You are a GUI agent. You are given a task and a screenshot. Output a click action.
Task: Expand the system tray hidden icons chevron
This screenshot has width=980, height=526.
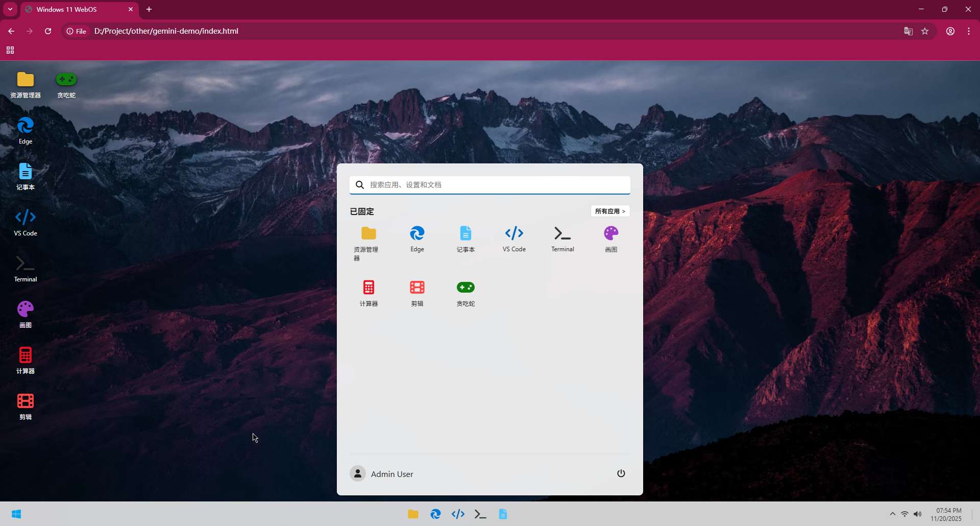coord(892,514)
